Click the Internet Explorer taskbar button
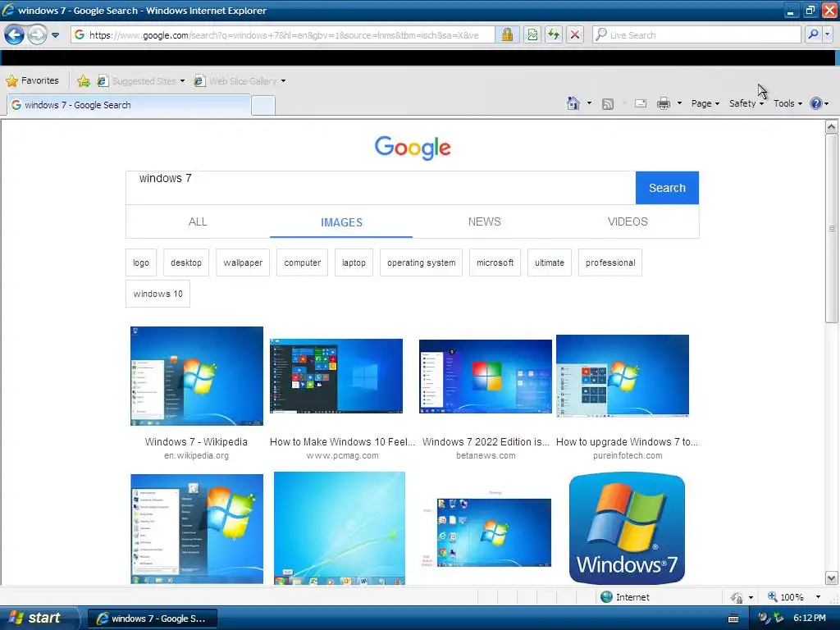 coord(152,619)
